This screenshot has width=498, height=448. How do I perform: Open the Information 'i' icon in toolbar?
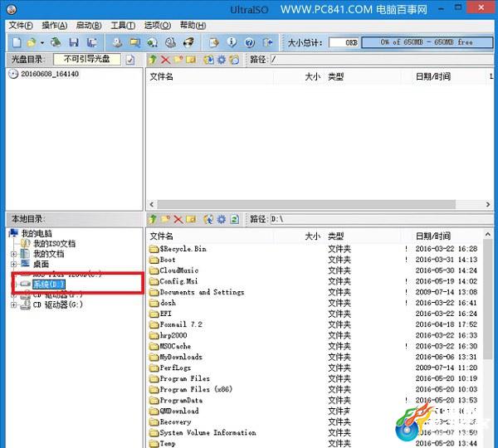[x=232, y=42]
